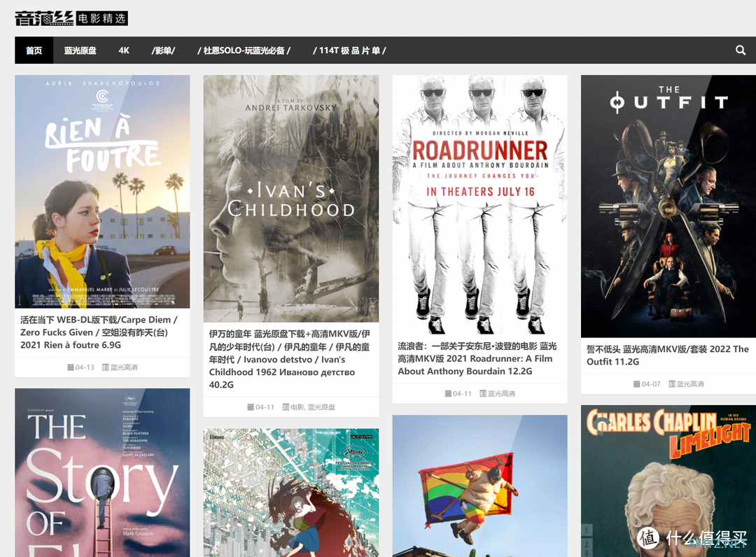Click 蓝光高清 category under The Outfit post
This screenshot has height=557, width=756.
click(x=690, y=384)
